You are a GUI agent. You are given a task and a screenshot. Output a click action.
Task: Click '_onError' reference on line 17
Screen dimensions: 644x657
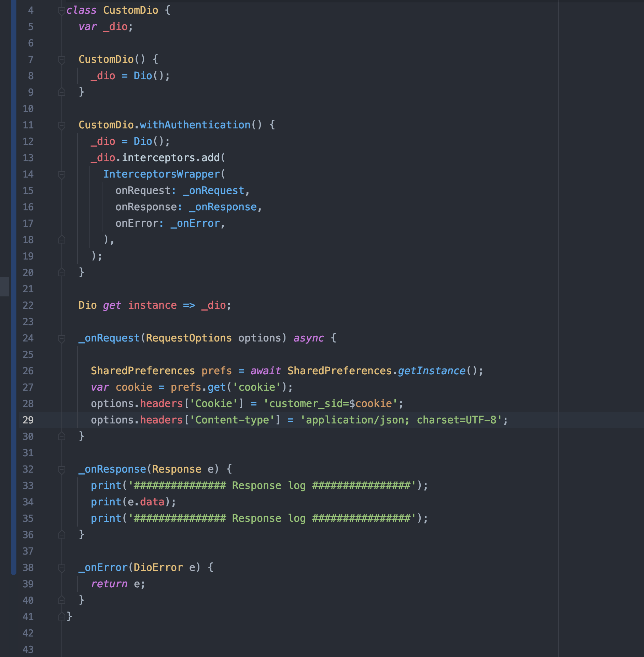coord(195,223)
